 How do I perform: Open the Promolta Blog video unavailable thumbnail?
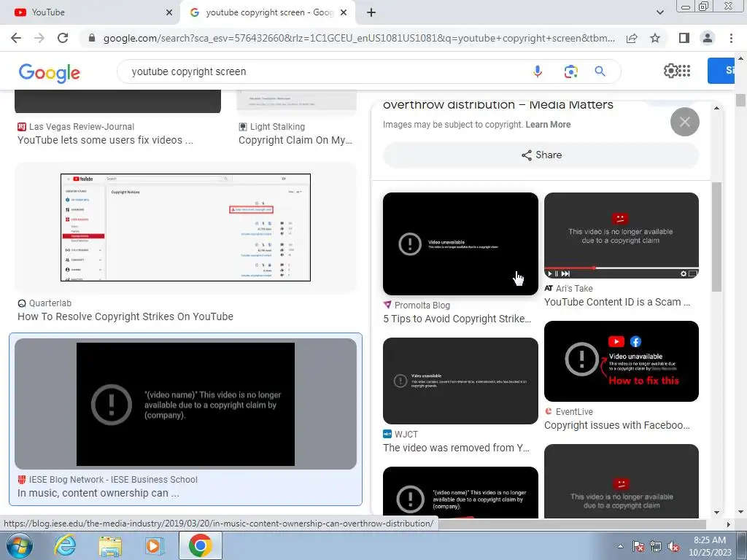pos(460,244)
